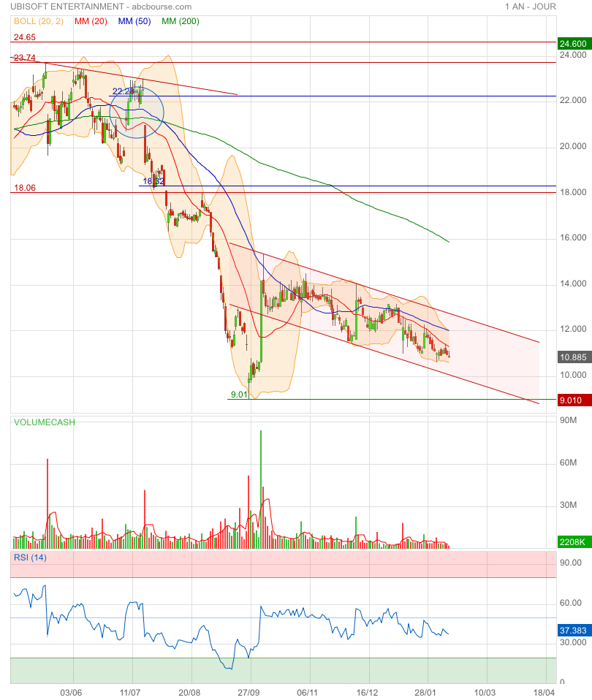
Task: Click the 1 AN - JOUR period label
Action: (531, 7)
